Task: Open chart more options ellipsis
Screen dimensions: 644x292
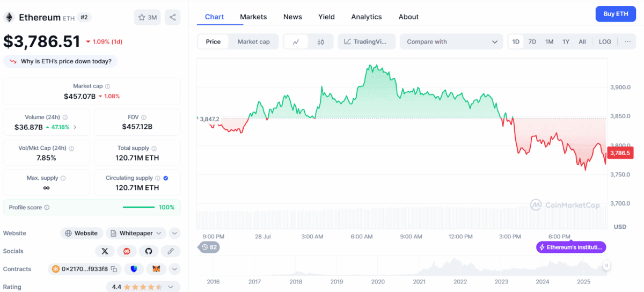Action: click(627, 42)
